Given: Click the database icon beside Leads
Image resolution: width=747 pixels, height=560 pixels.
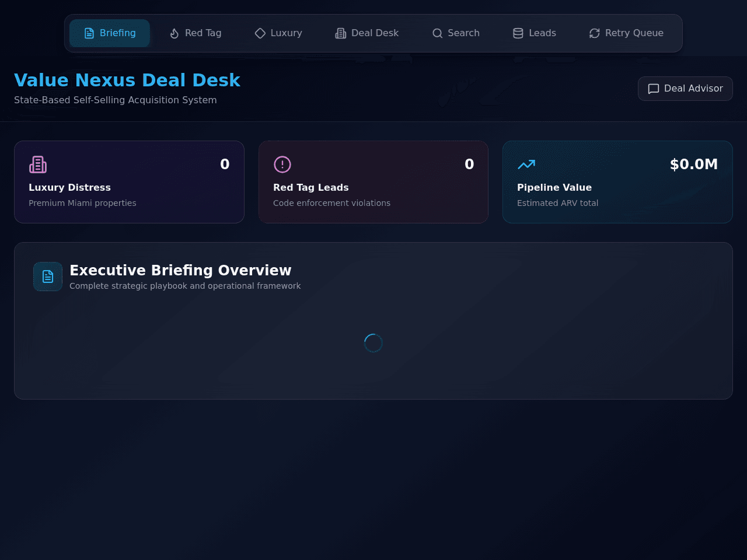Looking at the screenshot, I should coord(518,33).
